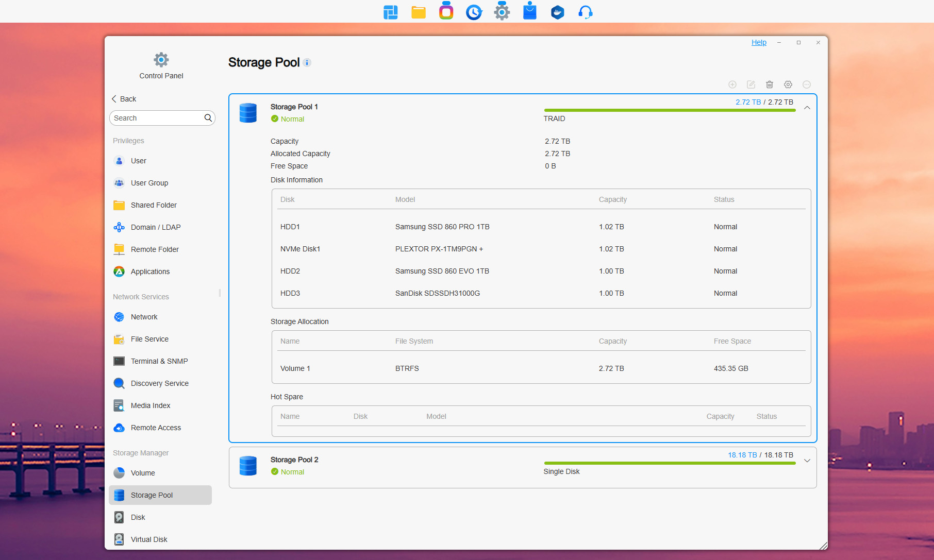Image resolution: width=934 pixels, height=560 pixels.
Task: Select Shared Folder in the sidebar
Action: pyautogui.click(x=154, y=205)
